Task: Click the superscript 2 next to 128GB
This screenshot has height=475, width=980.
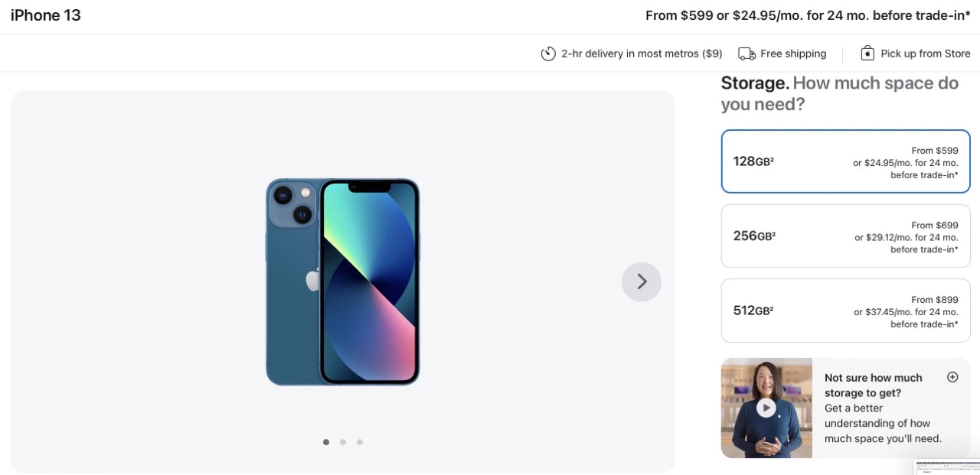Action: [772, 158]
